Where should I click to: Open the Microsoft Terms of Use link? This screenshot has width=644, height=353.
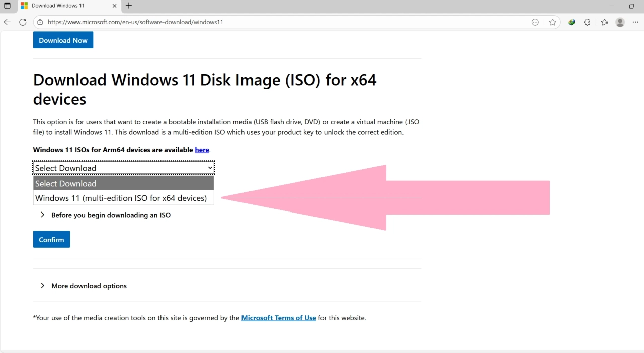(279, 318)
